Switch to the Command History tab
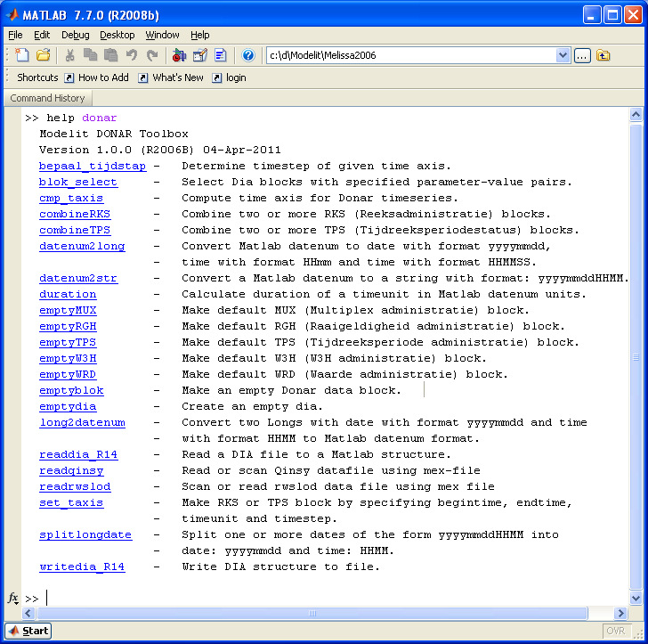 coord(47,98)
